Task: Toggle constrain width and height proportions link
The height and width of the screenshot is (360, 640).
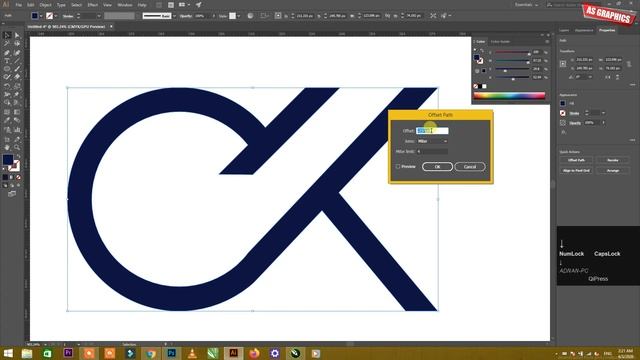Action: pyautogui.click(x=629, y=64)
